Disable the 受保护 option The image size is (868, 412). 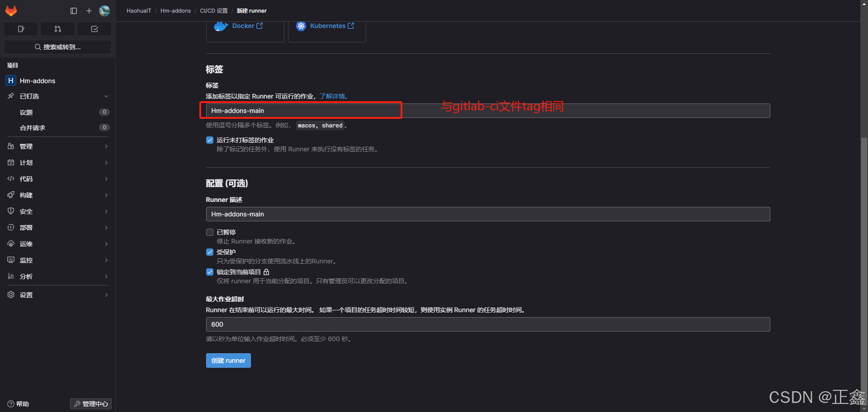(209, 252)
